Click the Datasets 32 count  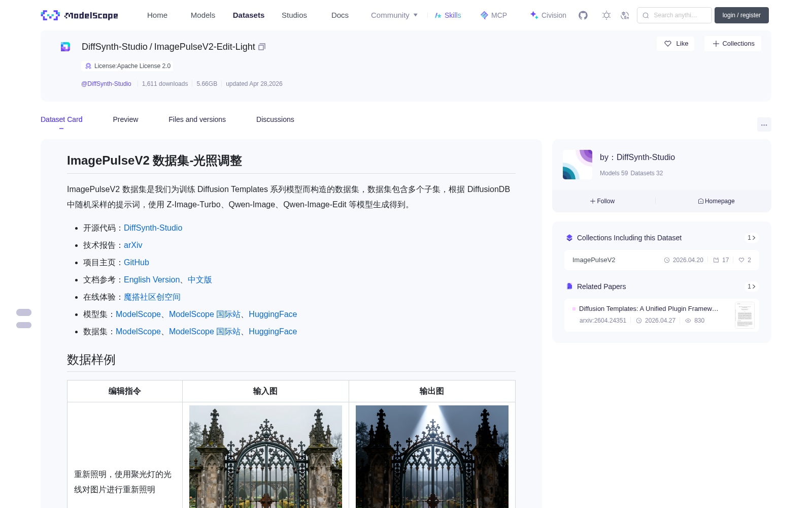click(647, 173)
